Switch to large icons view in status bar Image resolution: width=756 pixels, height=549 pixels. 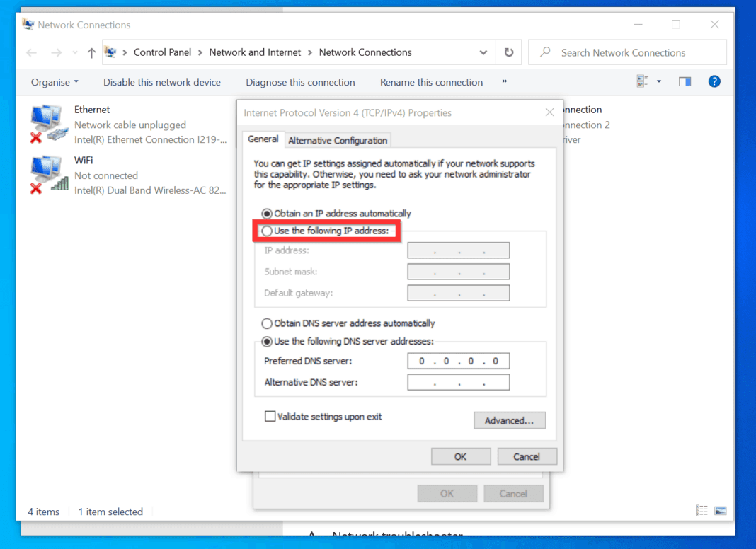pyautogui.click(x=721, y=510)
